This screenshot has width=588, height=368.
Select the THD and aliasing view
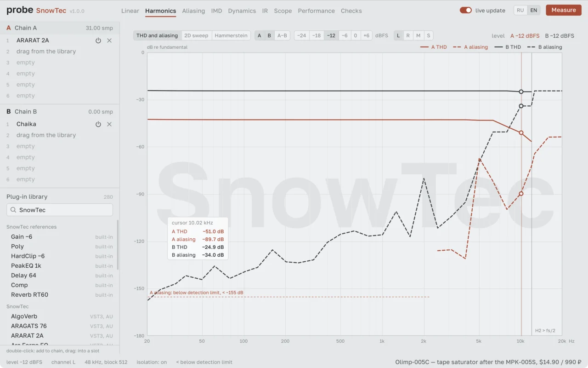click(157, 35)
